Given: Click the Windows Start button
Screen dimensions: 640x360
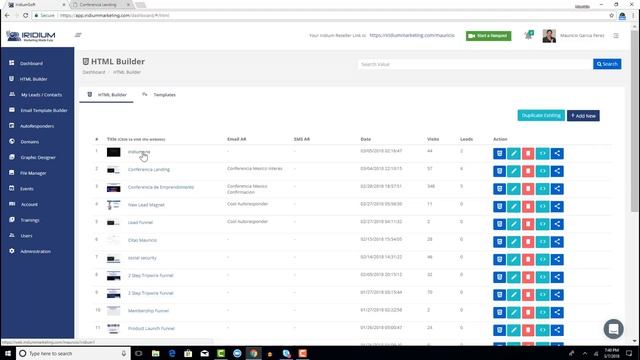Looking at the screenshot, I should (8, 353).
